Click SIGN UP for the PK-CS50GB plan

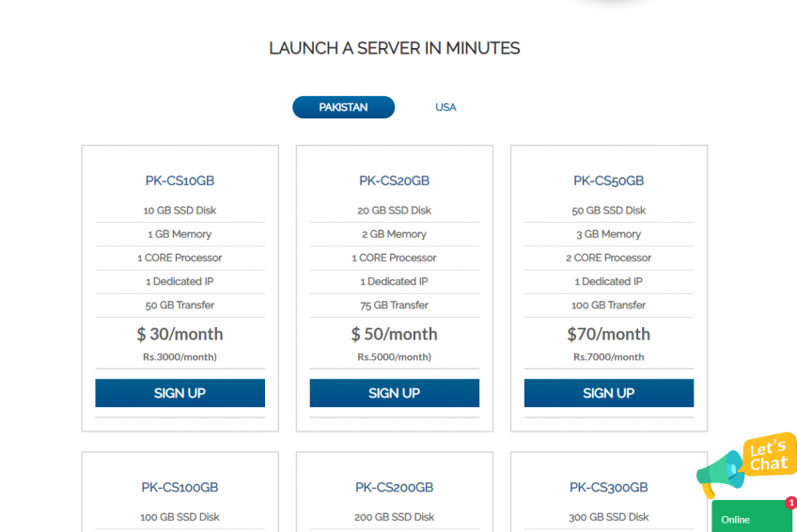click(x=608, y=393)
